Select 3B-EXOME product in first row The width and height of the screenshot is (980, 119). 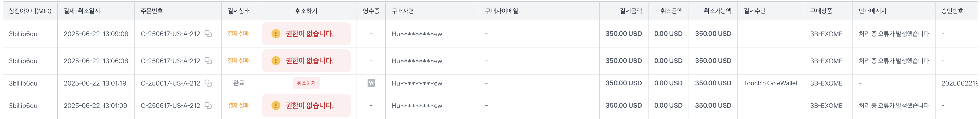[x=826, y=34]
